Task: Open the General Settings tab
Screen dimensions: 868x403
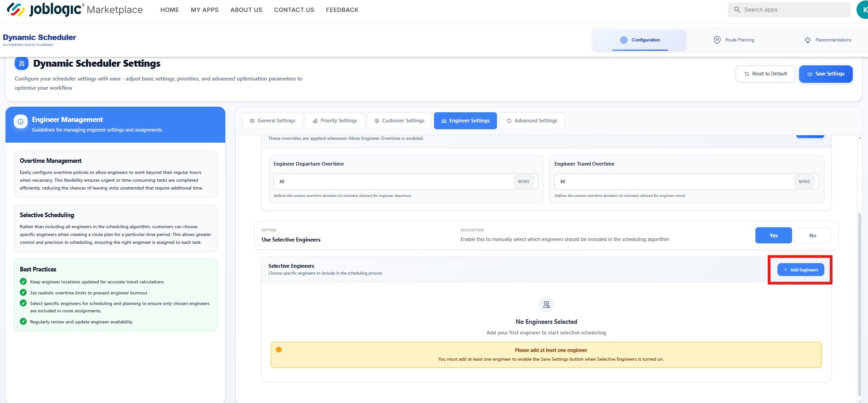Action: pos(272,121)
